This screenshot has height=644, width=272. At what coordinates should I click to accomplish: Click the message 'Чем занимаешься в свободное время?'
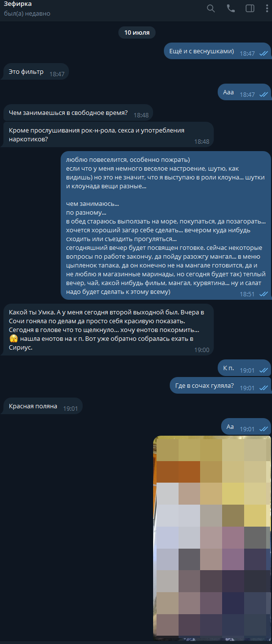(78, 113)
